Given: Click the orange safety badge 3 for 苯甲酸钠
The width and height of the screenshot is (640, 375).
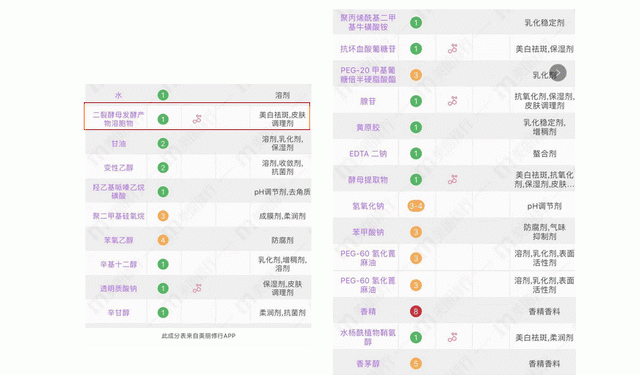Looking at the screenshot, I should (416, 232).
